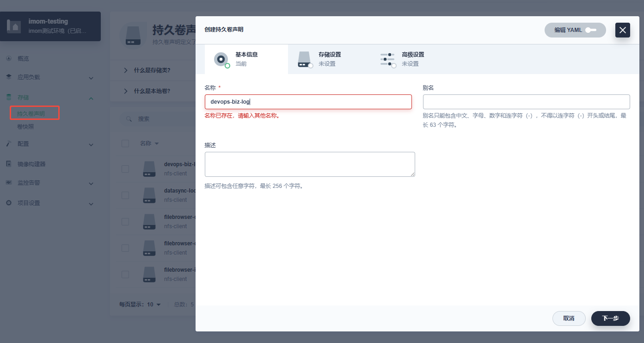Click the search magnifier icon in background list

click(129, 119)
